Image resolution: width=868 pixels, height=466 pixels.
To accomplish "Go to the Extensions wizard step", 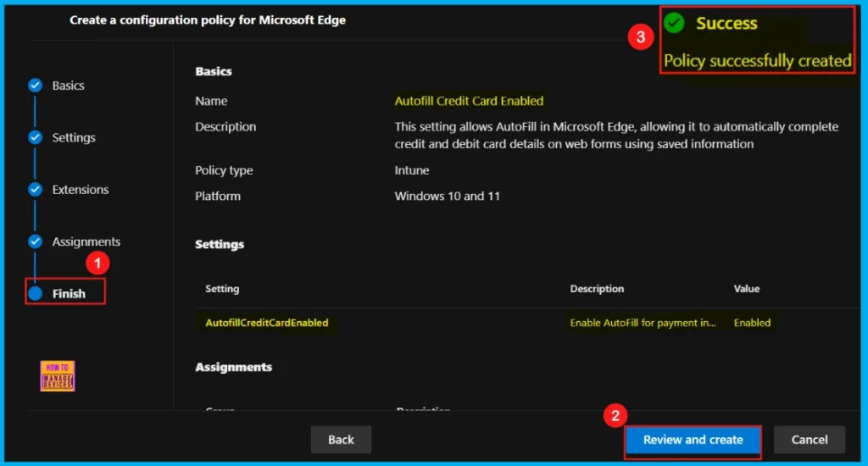I will (x=81, y=190).
